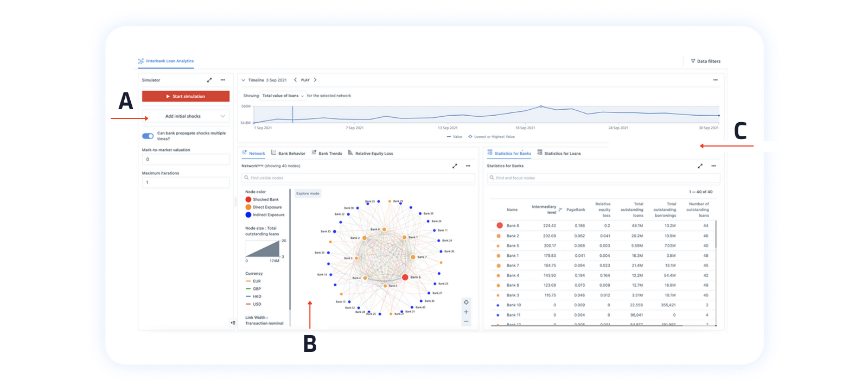Click the Data filters button
The width and height of the screenshot is (868, 391).
coord(706,61)
